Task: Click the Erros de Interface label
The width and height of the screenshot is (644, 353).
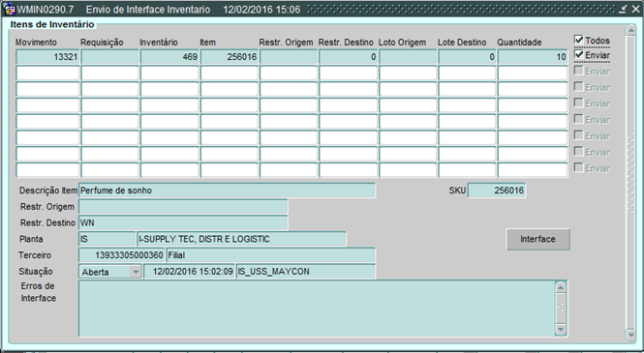Action: 38,292
